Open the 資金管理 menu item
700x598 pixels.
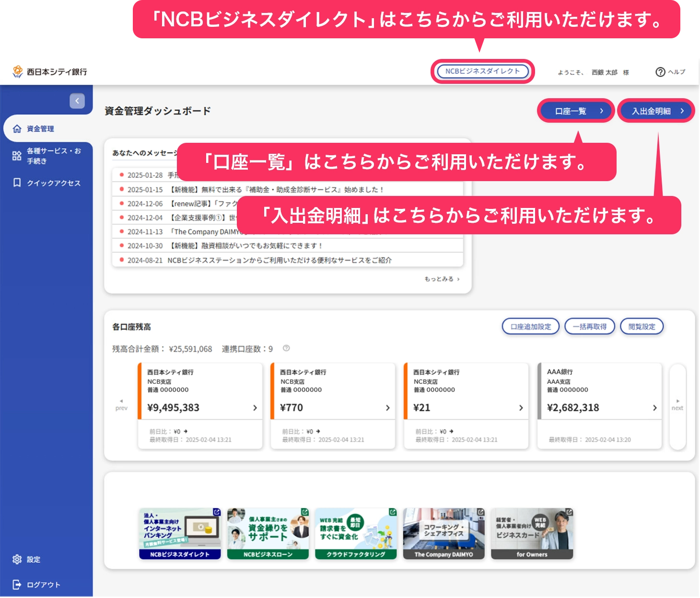48,129
